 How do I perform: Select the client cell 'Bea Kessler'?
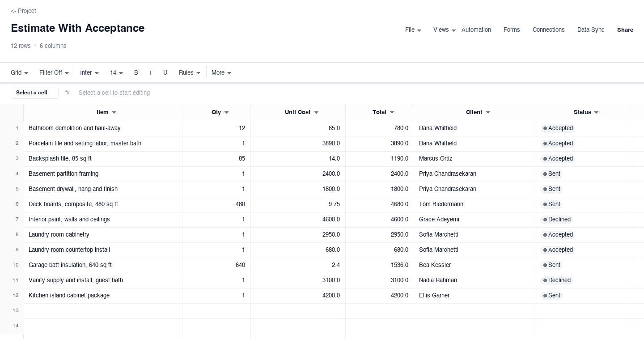pos(475,265)
